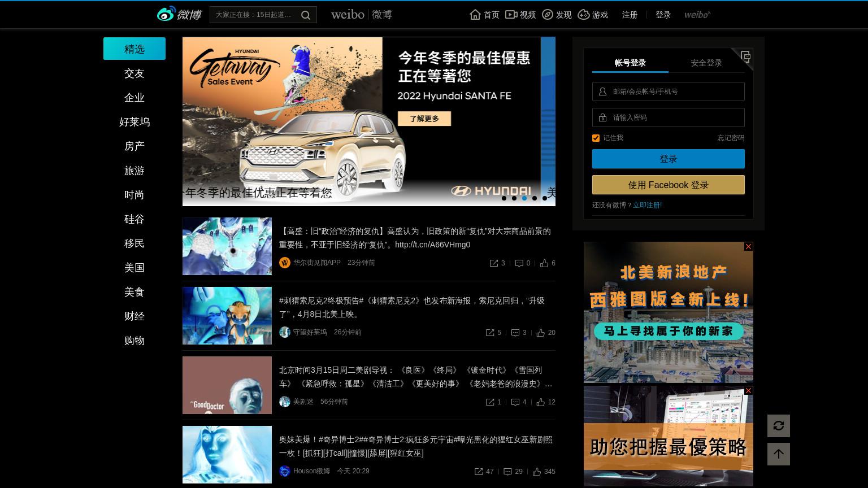Image resolution: width=868 pixels, height=488 pixels.
Task: Switch to the 安全登录 tab
Action: [706, 63]
